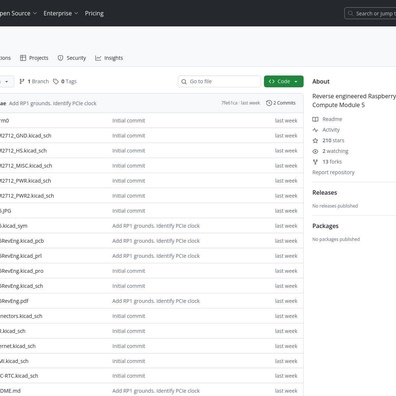This screenshot has width=396, height=396.
Task: Click the Readme book icon
Action: 315,119
